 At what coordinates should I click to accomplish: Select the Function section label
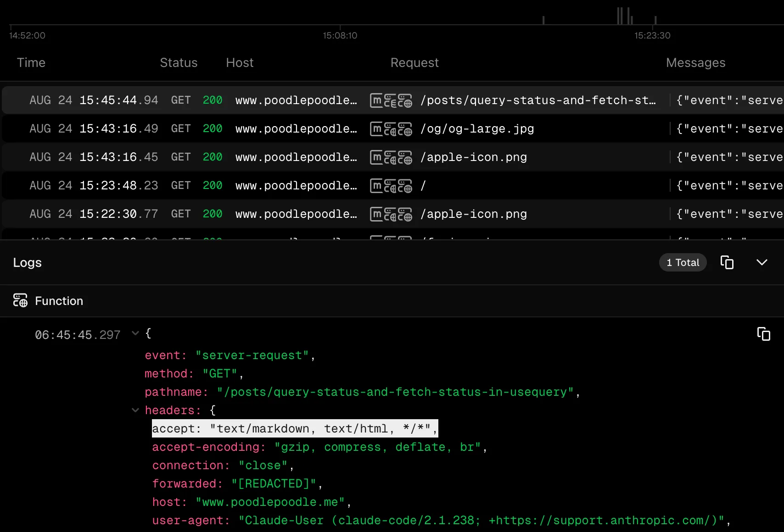coord(59,301)
